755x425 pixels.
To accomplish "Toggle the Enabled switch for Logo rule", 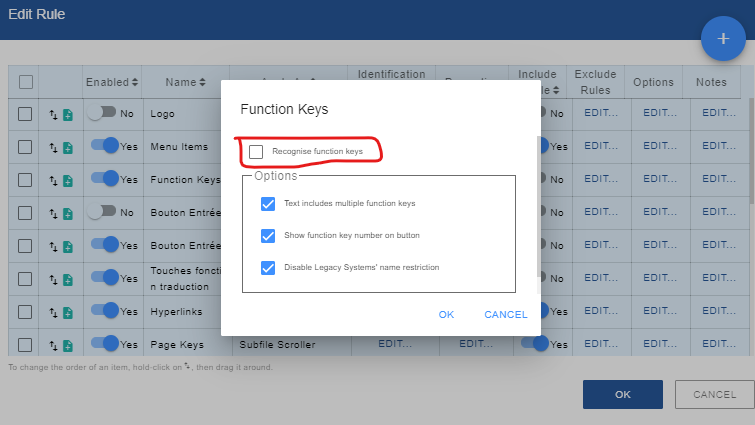I will (101, 113).
